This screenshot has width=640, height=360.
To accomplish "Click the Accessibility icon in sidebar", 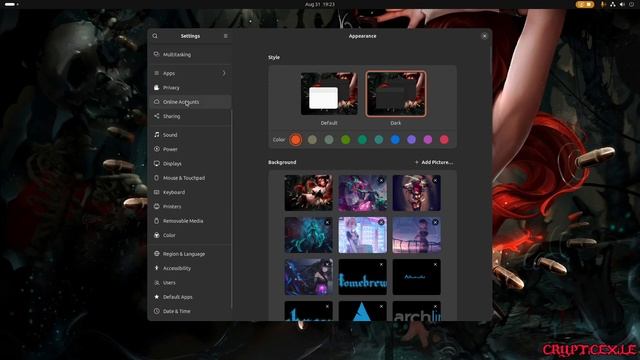I will (156, 268).
